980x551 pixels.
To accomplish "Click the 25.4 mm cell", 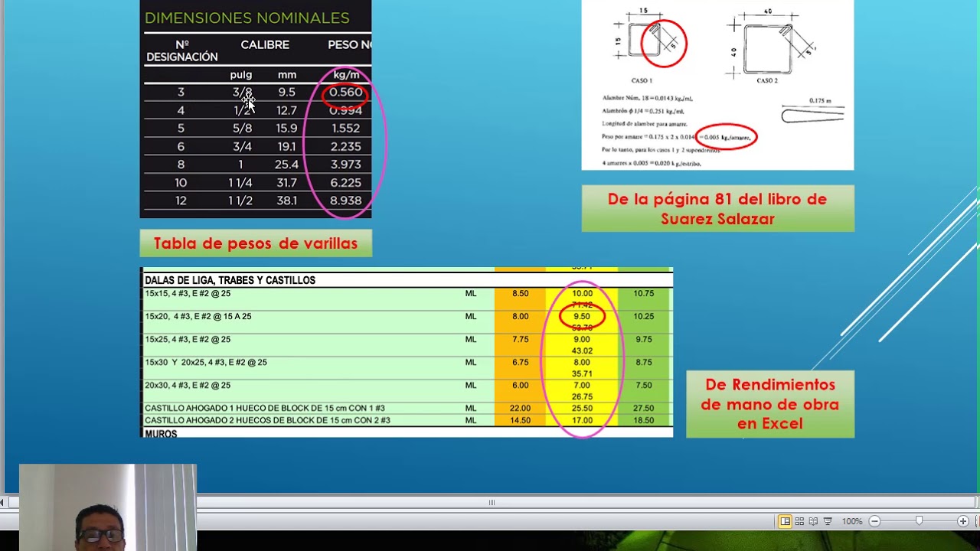I will pyautogui.click(x=286, y=165).
